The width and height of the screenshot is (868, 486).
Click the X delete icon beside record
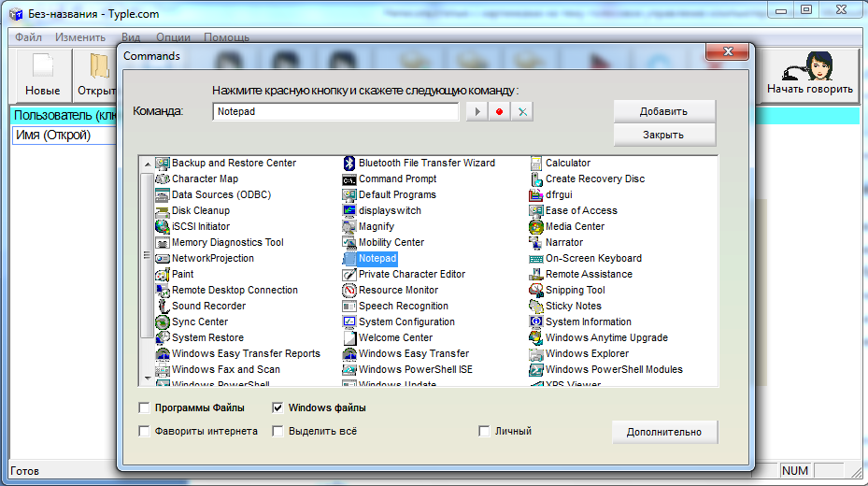tap(522, 112)
